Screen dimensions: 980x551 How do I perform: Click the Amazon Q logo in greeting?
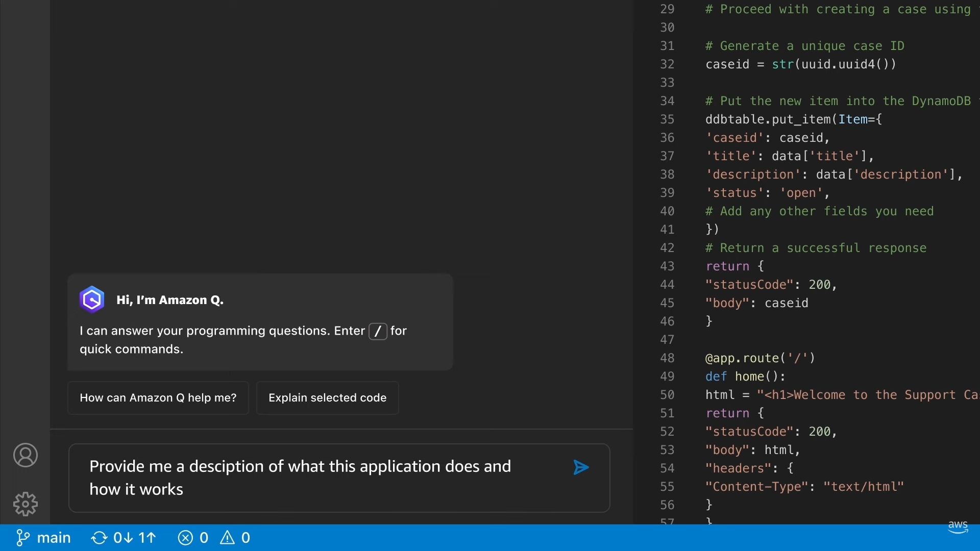[92, 299]
